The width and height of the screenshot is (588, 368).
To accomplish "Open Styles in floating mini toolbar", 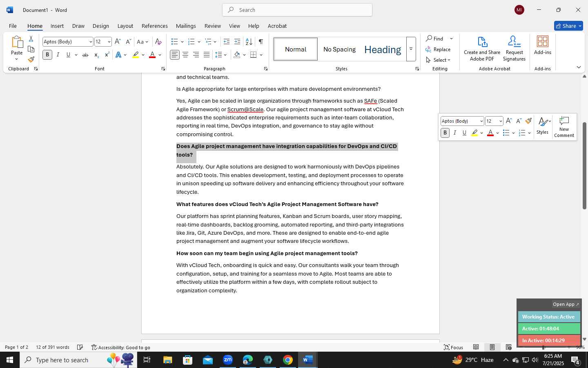I will 542,126.
